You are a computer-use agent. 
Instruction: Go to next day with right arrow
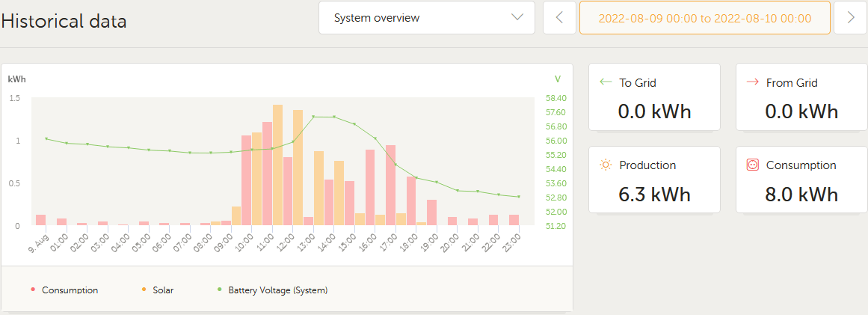click(850, 18)
